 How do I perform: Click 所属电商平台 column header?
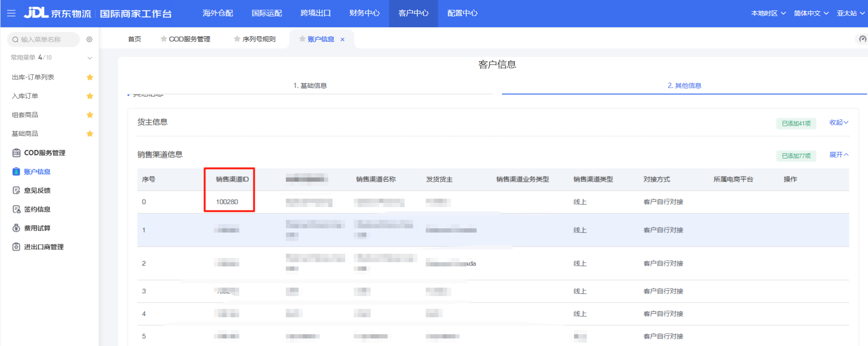(733, 179)
